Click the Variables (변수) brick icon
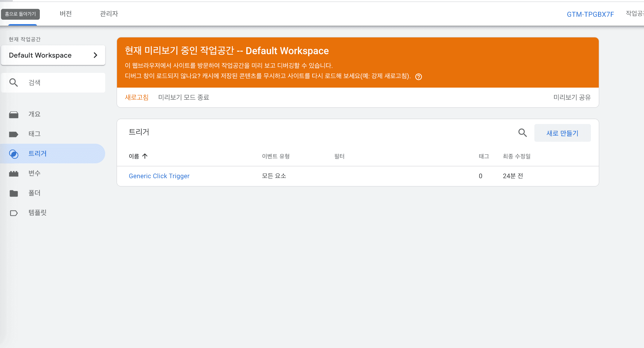The height and width of the screenshot is (348, 644). (14, 174)
